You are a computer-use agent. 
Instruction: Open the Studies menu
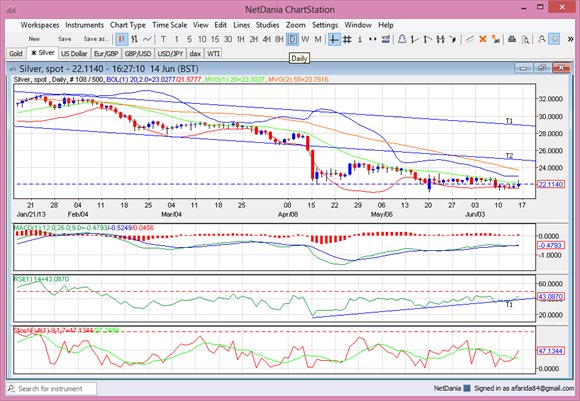tap(267, 25)
